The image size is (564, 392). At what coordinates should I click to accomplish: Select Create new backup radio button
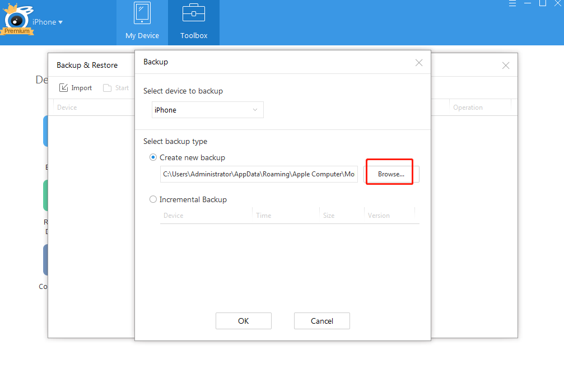click(153, 157)
